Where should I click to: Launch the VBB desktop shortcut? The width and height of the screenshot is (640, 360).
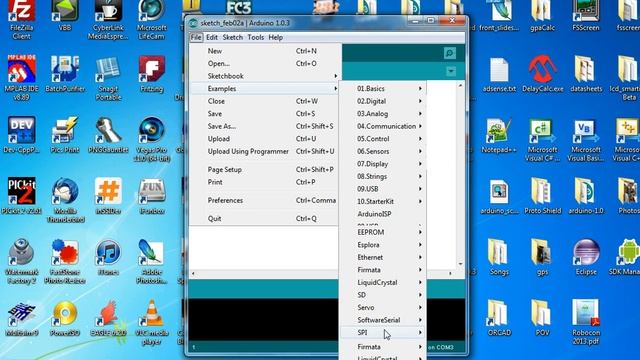tap(65, 16)
